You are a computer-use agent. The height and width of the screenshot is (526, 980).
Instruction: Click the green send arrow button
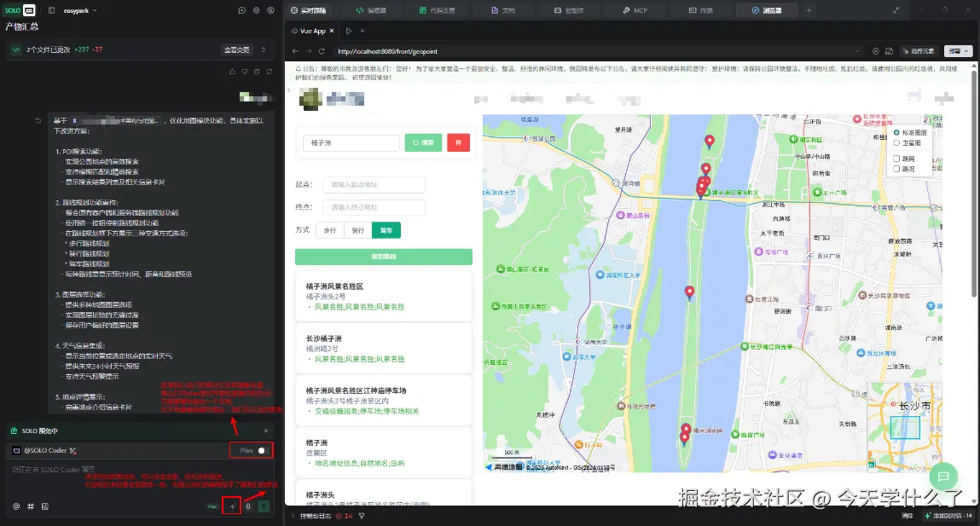coord(264,506)
